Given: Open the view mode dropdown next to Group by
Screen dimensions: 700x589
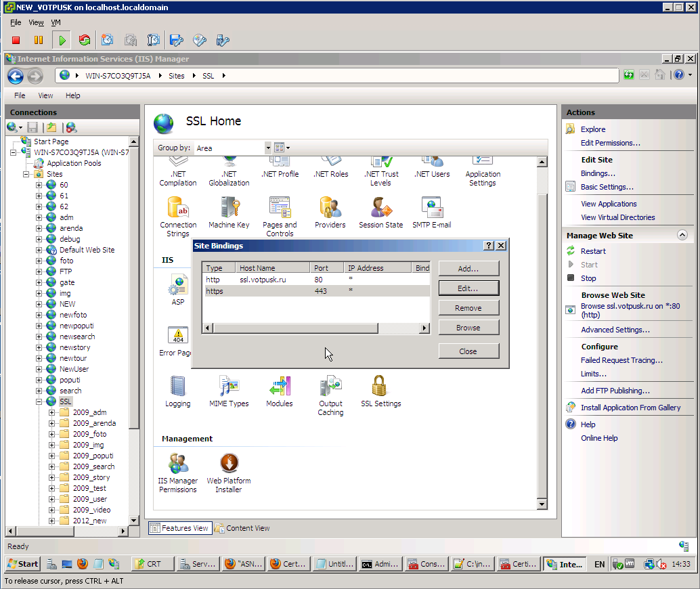Looking at the screenshot, I should [282, 148].
